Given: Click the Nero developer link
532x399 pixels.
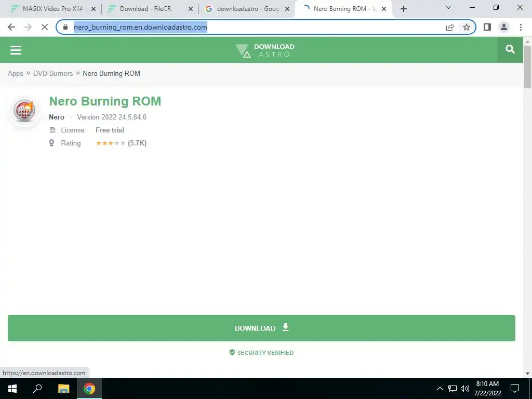Looking at the screenshot, I should [57, 117].
